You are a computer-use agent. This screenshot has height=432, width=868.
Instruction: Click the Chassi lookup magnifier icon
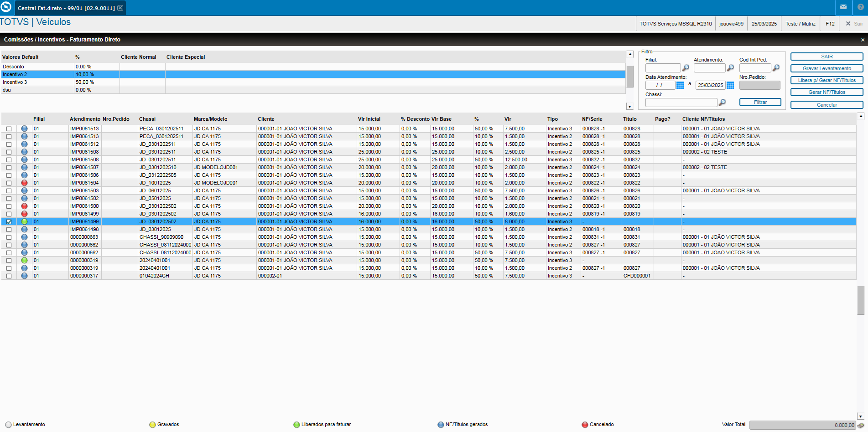722,103
